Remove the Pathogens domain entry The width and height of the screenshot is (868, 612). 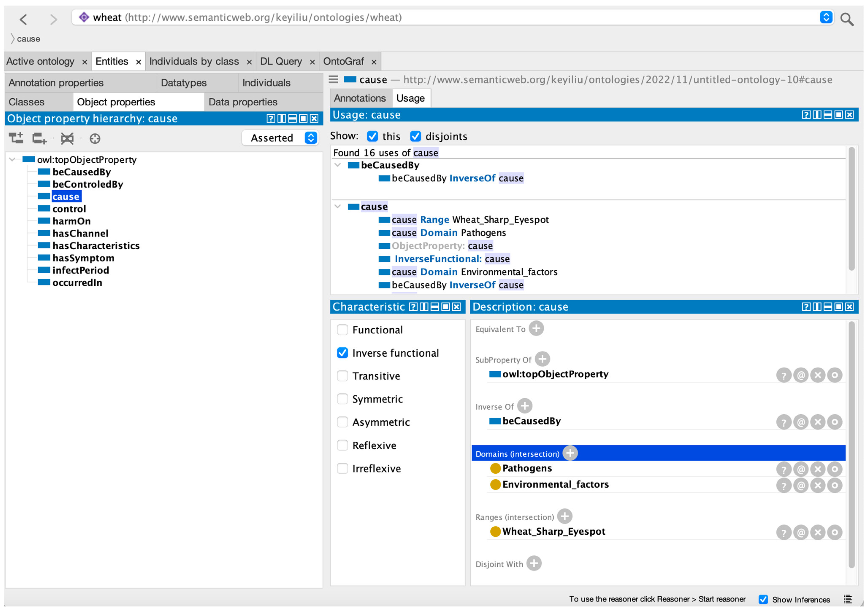coord(818,469)
